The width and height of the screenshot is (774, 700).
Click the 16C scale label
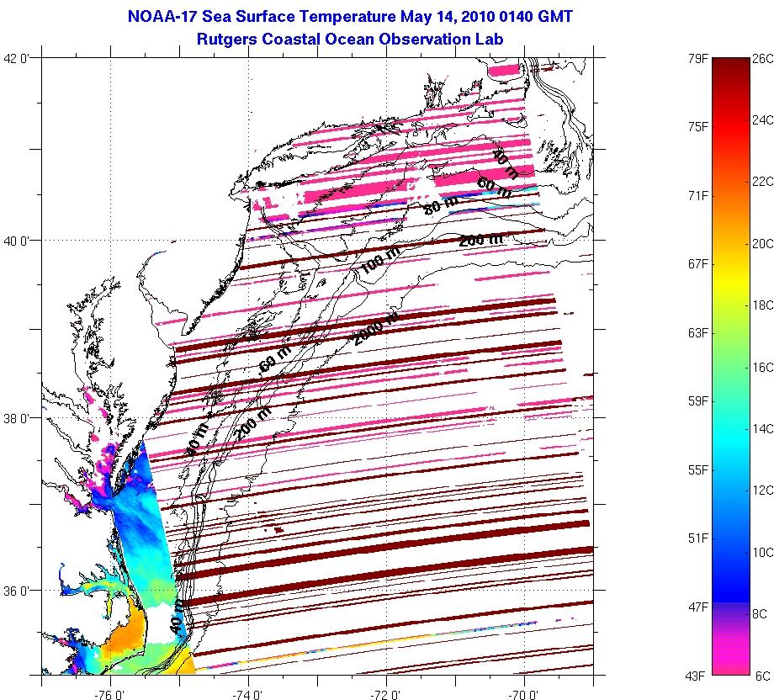[763, 367]
